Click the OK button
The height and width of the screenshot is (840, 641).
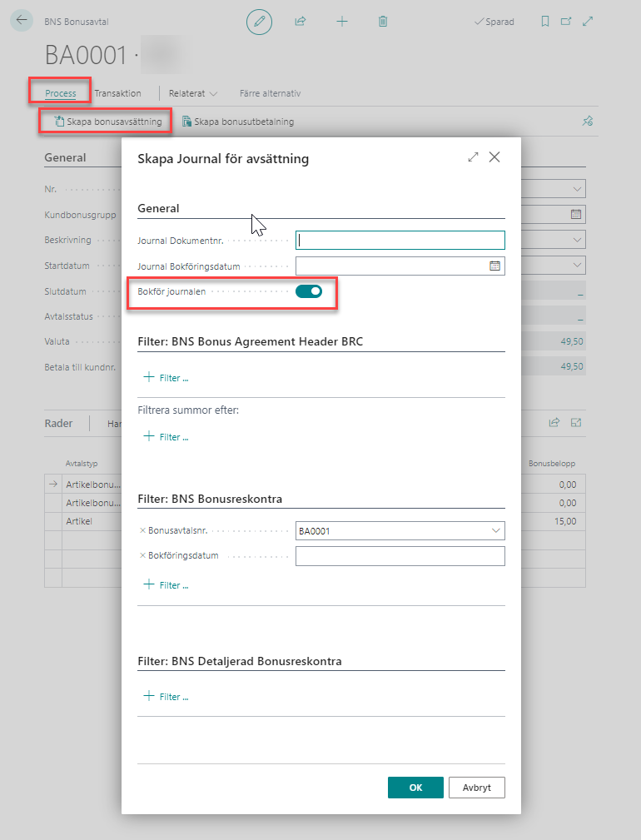415,788
